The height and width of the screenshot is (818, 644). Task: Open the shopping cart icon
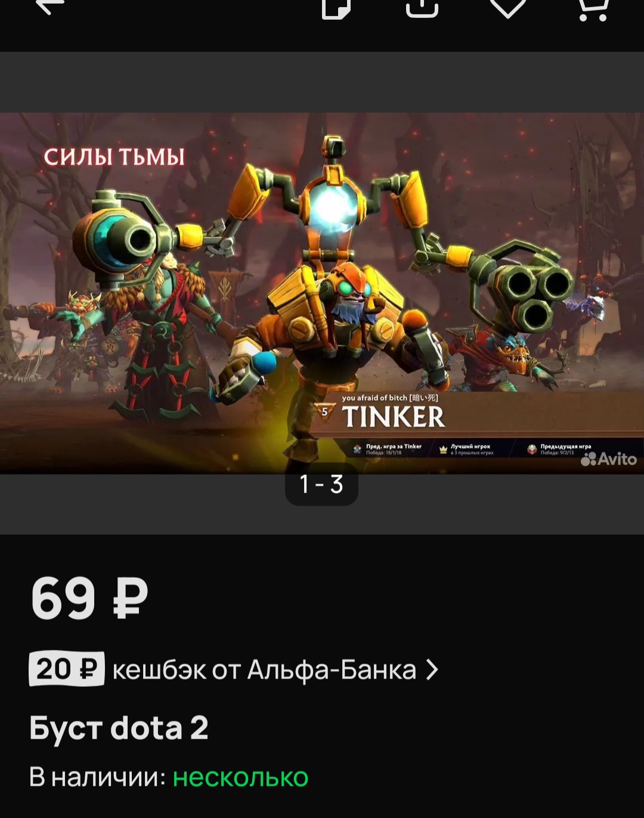[593, 10]
